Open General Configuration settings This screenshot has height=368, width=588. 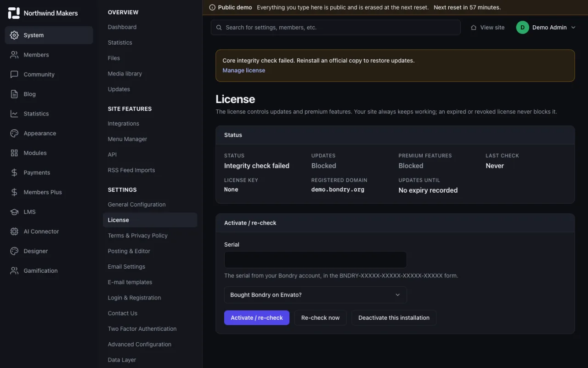tap(137, 204)
